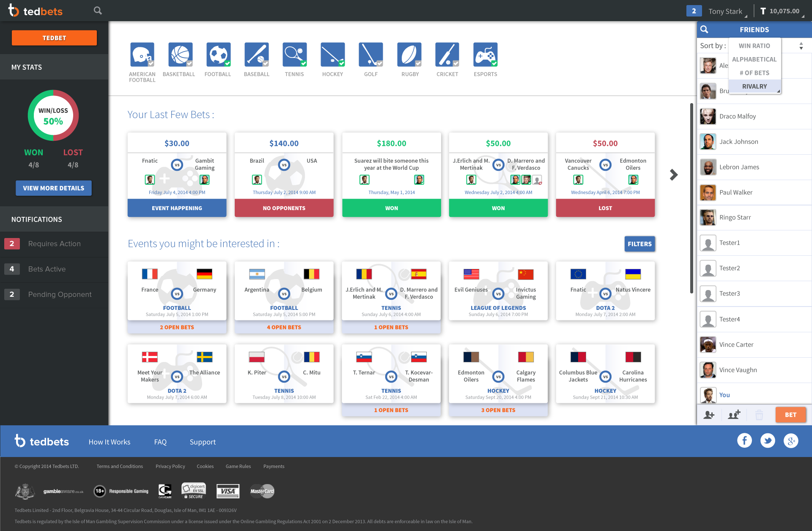Open the Sort by sorting arrows control
Viewport: 812px width, 531px height.
801,46
